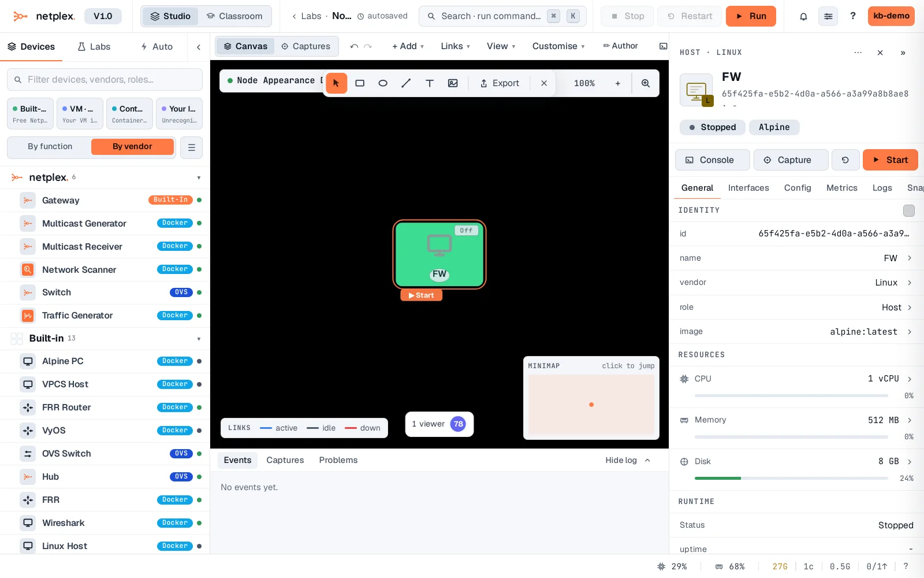Screen dimensions: 924x578
Task: Click the undo arrow icon
Action: click(x=354, y=46)
